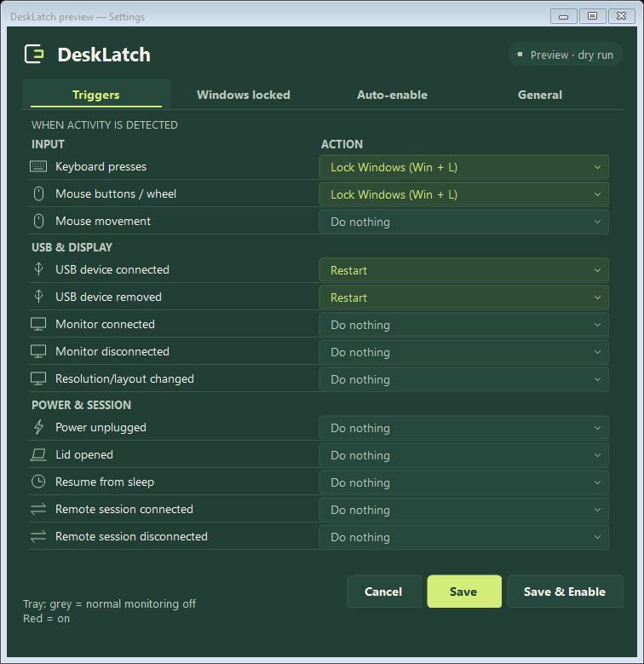Minimize the DeskLatch settings window
Screen dimensions: 644x664
564,16
